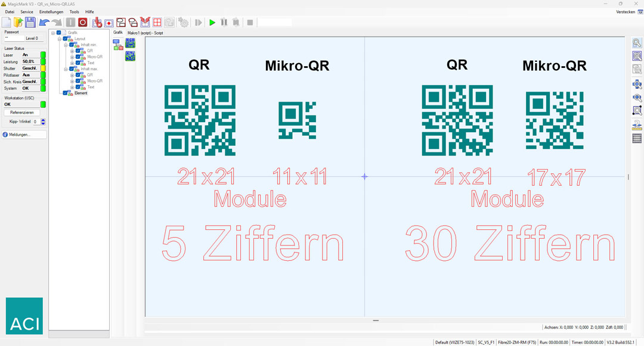Click the hierarchy structure icon beside tree
This screenshot has height=346, width=644.
click(x=118, y=45)
